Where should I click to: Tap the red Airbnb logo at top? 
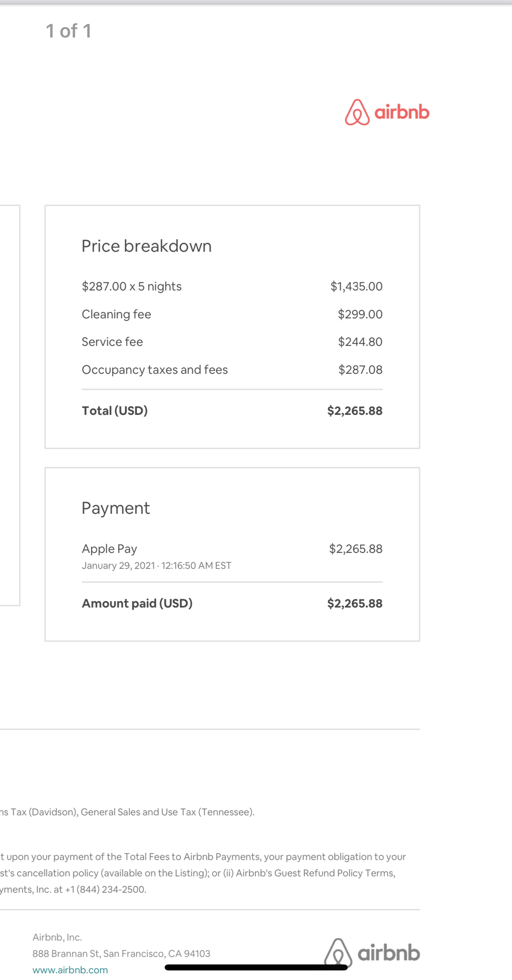(387, 112)
